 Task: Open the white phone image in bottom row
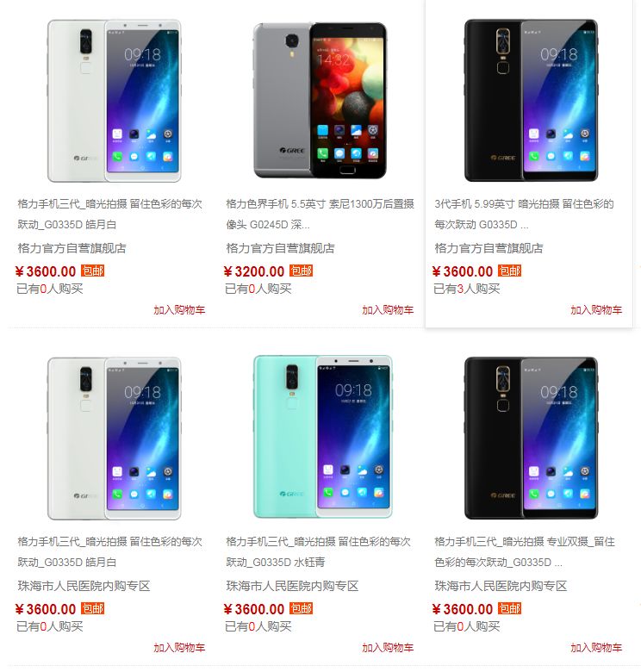[114, 439]
